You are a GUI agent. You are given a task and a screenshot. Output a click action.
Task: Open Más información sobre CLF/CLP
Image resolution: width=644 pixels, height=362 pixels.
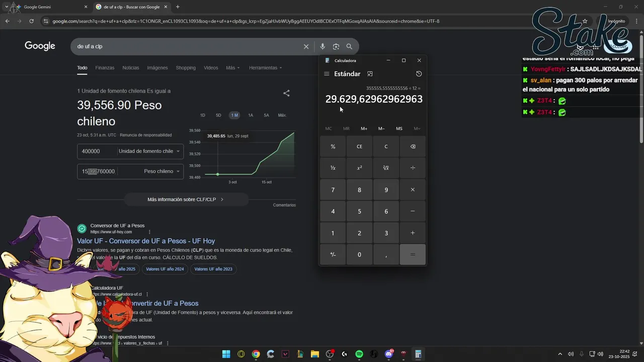[186, 200]
